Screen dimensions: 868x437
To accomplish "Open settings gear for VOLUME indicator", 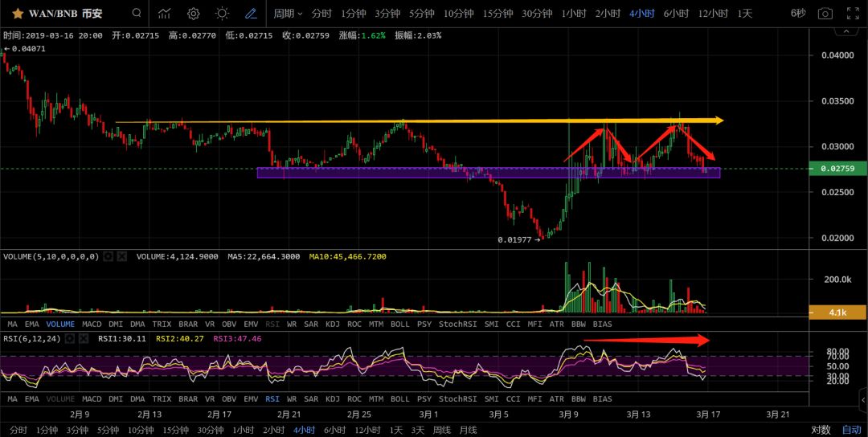I will point(108,257).
